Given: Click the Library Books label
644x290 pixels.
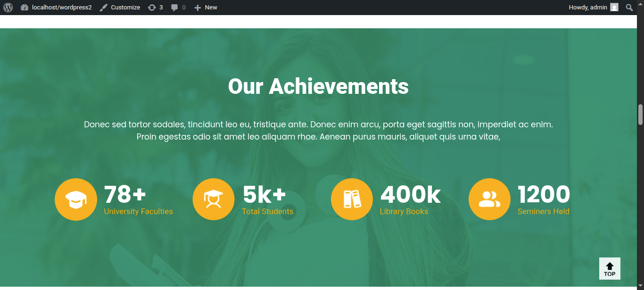Looking at the screenshot, I should pyautogui.click(x=404, y=212).
